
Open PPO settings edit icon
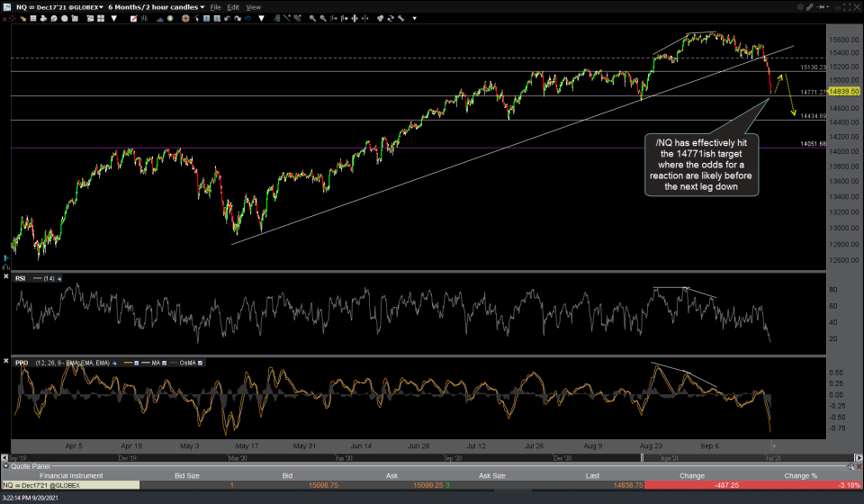point(114,363)
